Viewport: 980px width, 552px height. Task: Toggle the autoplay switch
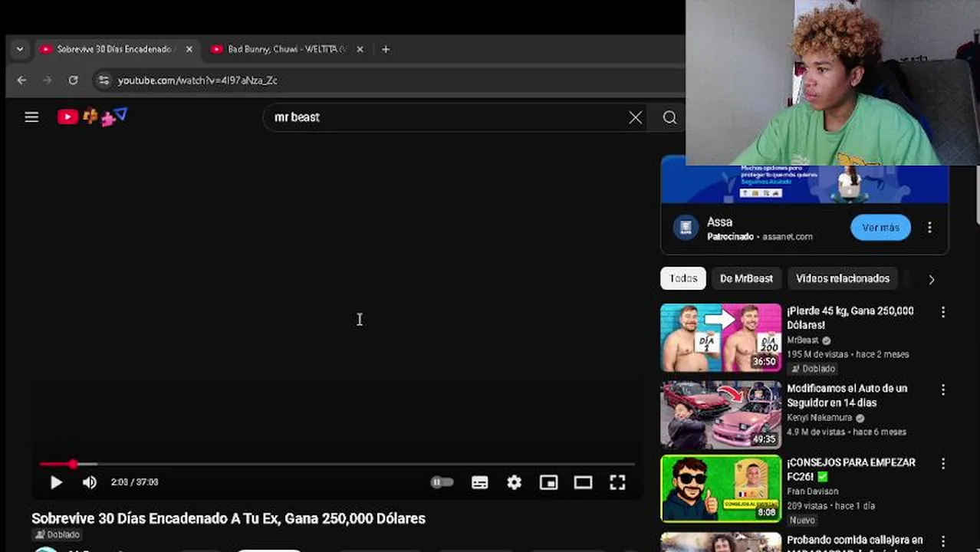(442, 482)
